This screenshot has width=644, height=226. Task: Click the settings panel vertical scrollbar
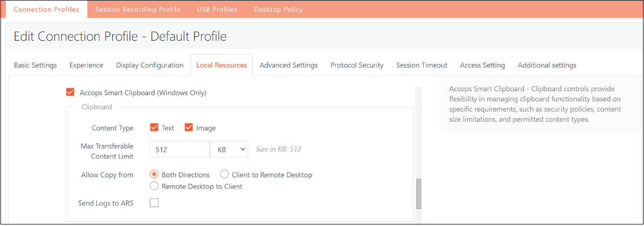coord(419,194)
